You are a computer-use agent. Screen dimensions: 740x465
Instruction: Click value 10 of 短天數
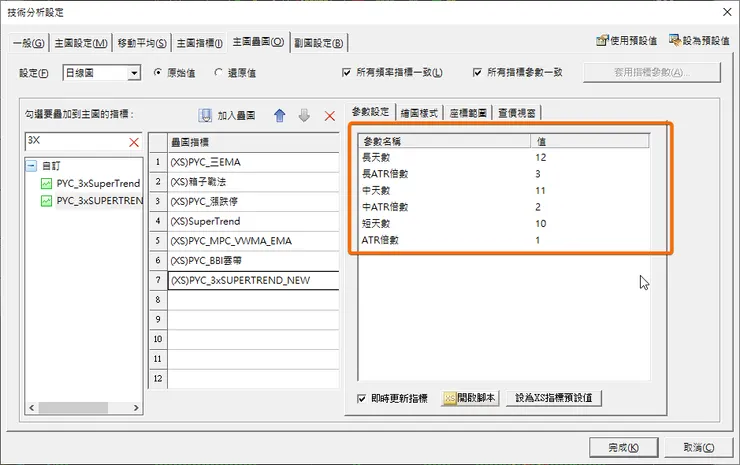(541, 224)
